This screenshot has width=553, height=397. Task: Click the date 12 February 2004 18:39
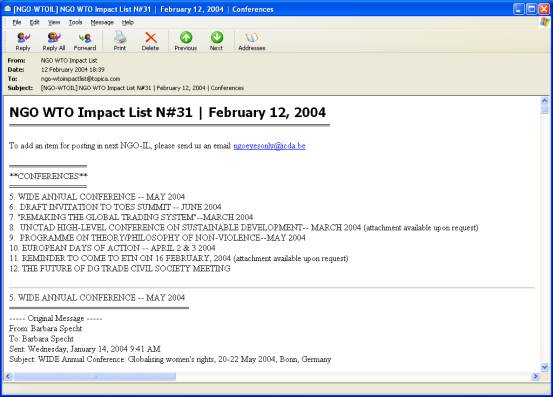[73, 69]
